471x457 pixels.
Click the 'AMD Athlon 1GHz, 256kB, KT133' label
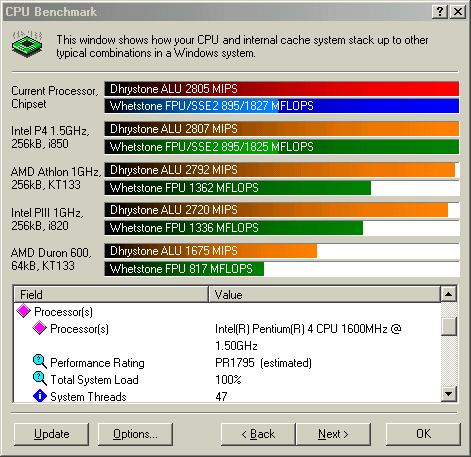[x=56, y=178]
